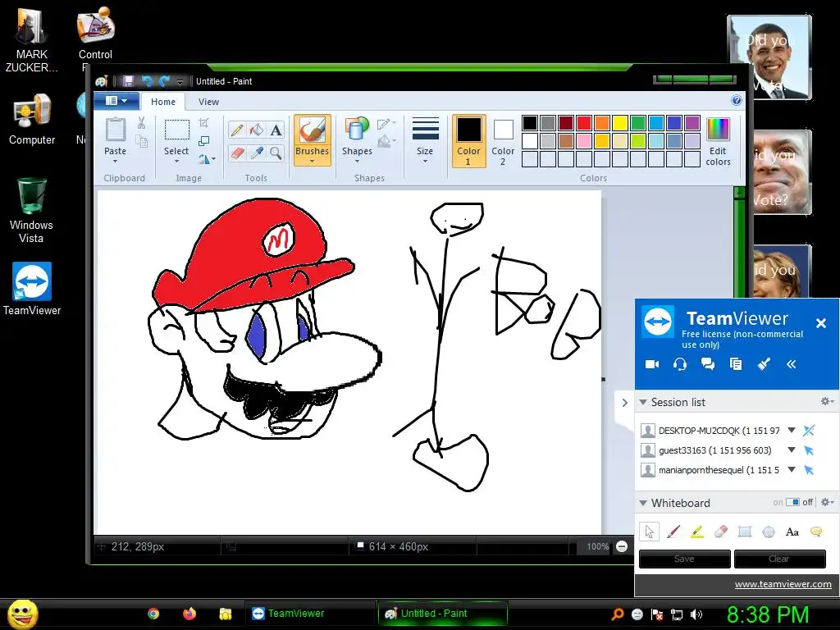Switch to the View ribbon tab
This screenshot has width=840, height=630.
tap(208, 102)
